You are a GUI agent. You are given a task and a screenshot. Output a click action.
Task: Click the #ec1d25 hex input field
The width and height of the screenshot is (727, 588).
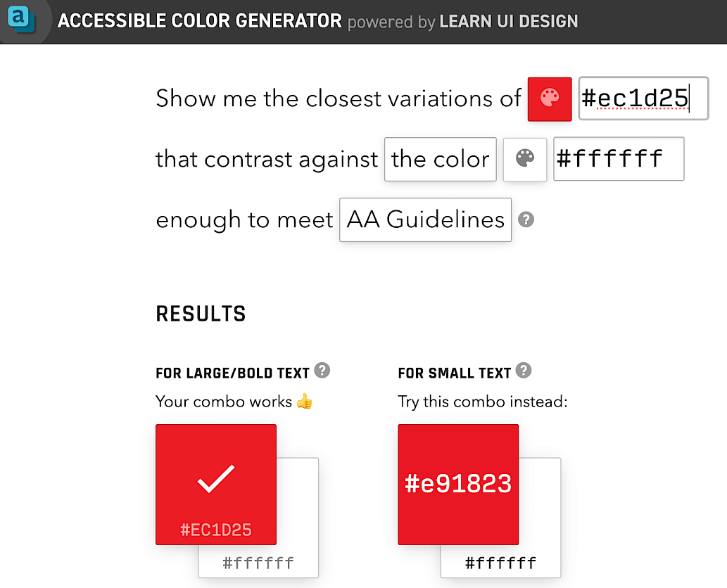pos(643,98)
